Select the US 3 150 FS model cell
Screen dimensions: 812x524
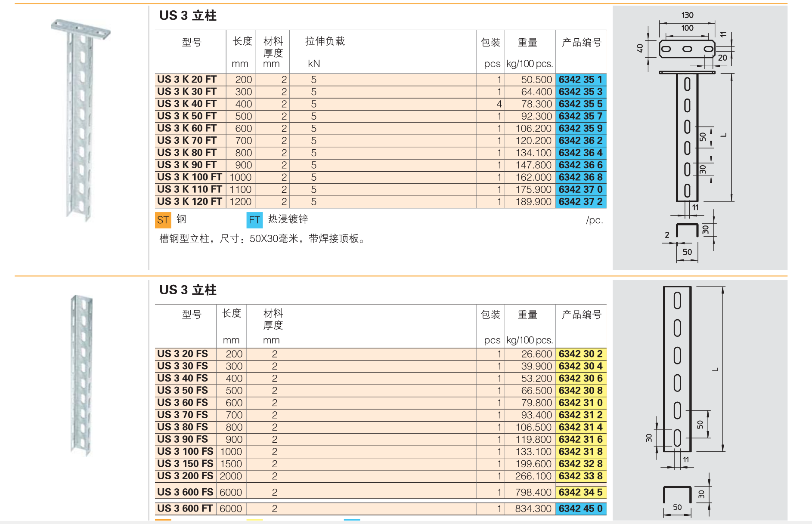[x=185, y=464]
